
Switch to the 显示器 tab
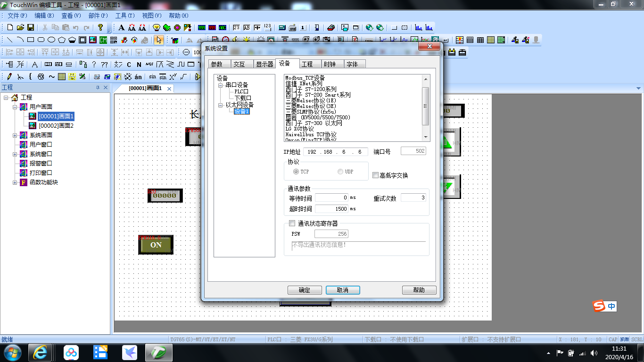(x=264, y=64)
